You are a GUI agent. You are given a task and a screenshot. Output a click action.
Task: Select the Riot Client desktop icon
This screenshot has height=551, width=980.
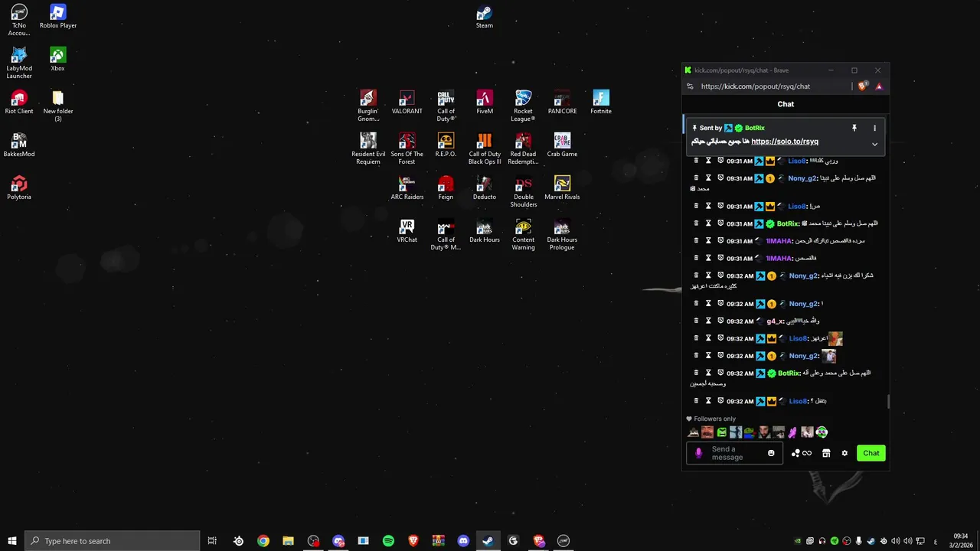(19, 103)
